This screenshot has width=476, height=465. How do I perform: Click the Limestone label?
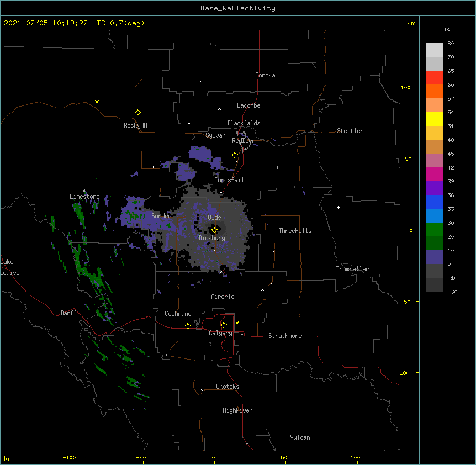pyautogui.click(x=84, y=197)
